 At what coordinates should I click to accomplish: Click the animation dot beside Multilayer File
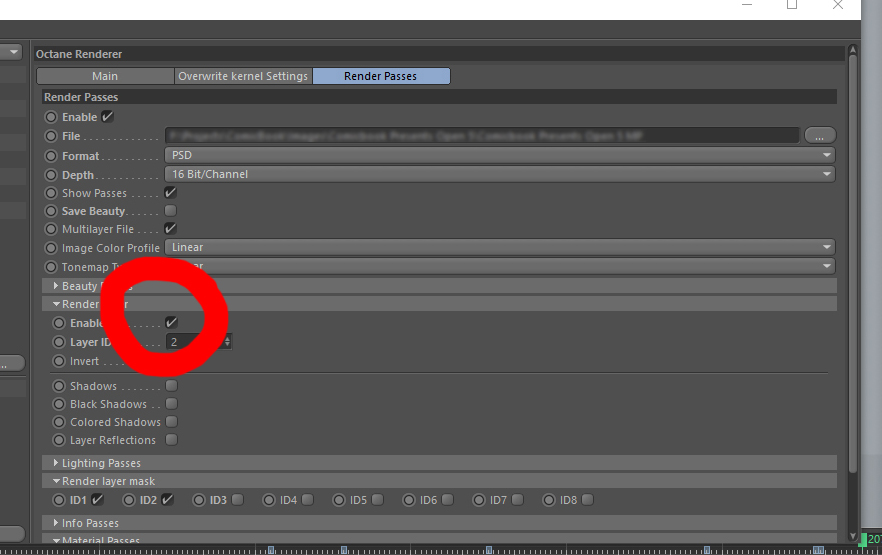tap(51, 229)
